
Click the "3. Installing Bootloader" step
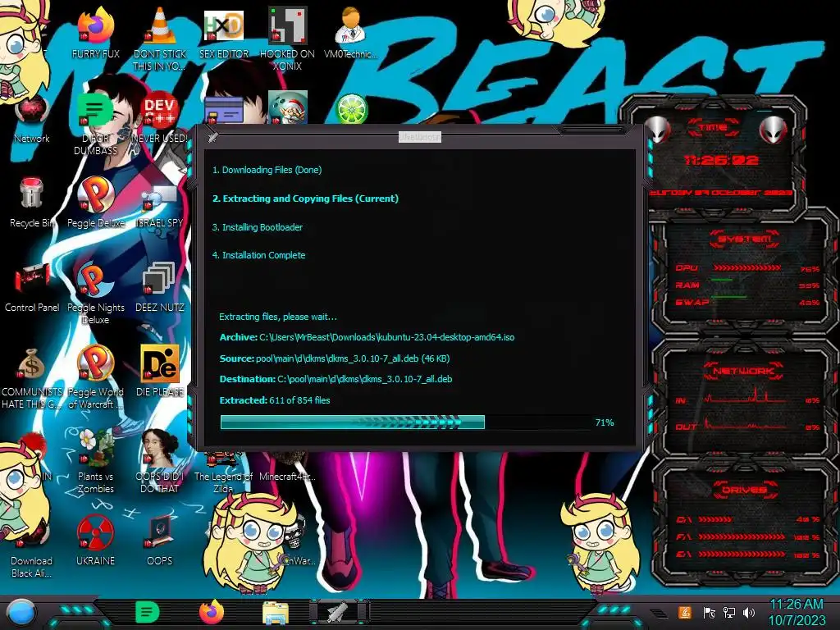257,227
